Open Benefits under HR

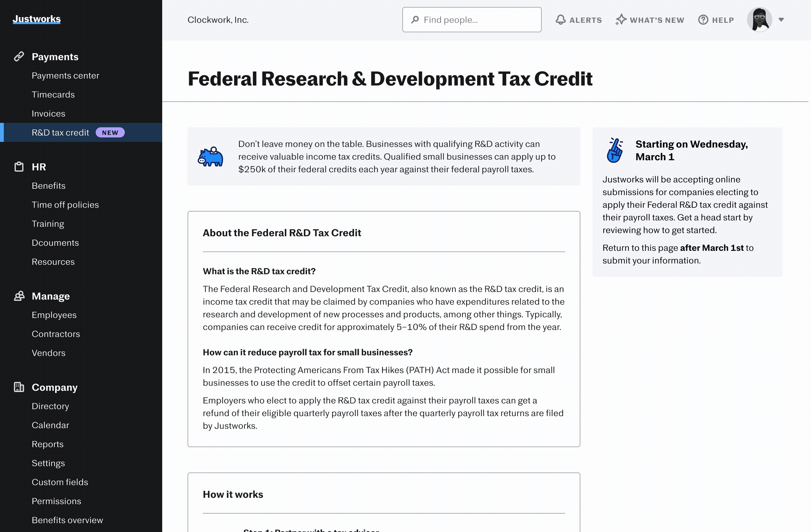pos(48,186)
